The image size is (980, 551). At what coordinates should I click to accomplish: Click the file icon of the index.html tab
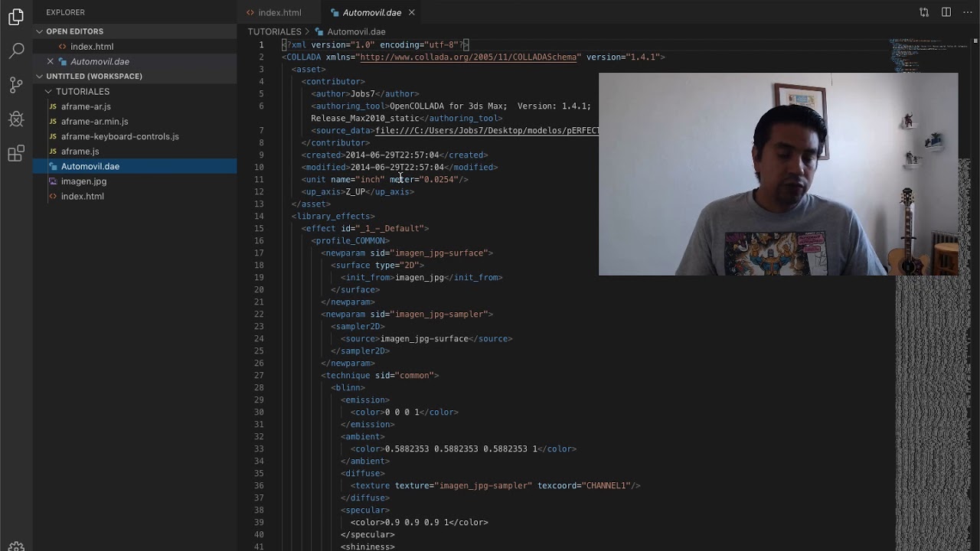[250, 12]
